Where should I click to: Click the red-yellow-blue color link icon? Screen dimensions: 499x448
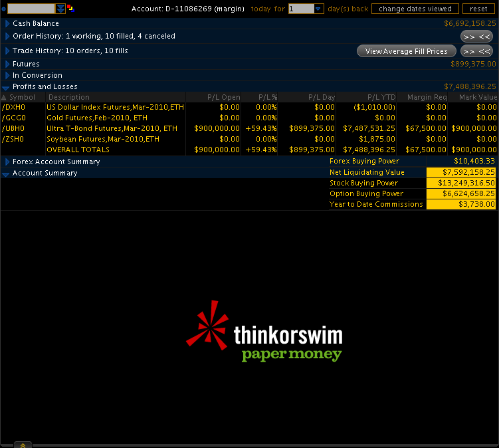click(x=70, y=8)
